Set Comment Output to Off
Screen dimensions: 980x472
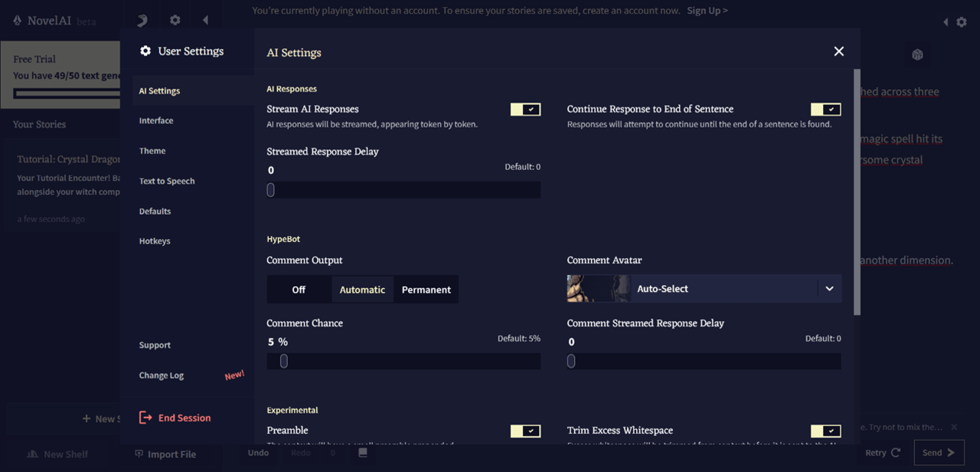(299, 290)
